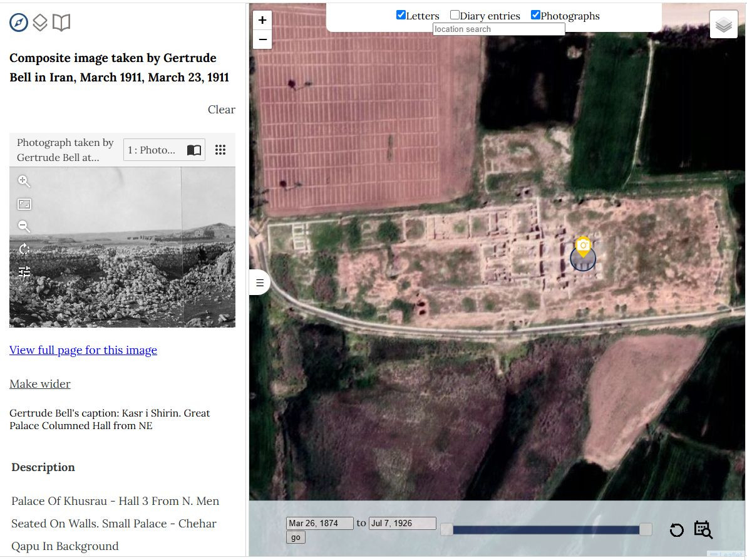Click the 'Make wider' link
Viewport: 747px width, 560px height.
point(40,384)
